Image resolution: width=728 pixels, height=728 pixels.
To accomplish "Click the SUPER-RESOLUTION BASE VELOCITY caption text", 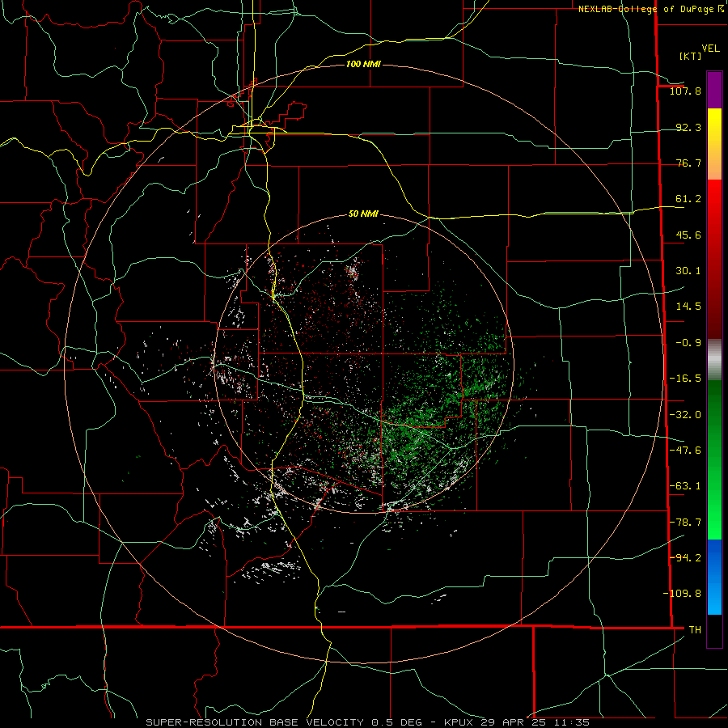I will tap(255, 722).
